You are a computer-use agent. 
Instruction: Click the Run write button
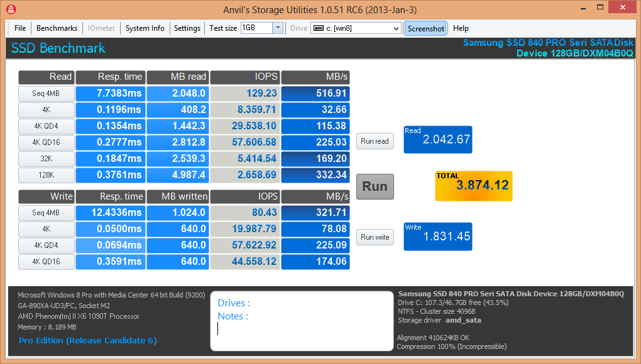pos(375,237)
